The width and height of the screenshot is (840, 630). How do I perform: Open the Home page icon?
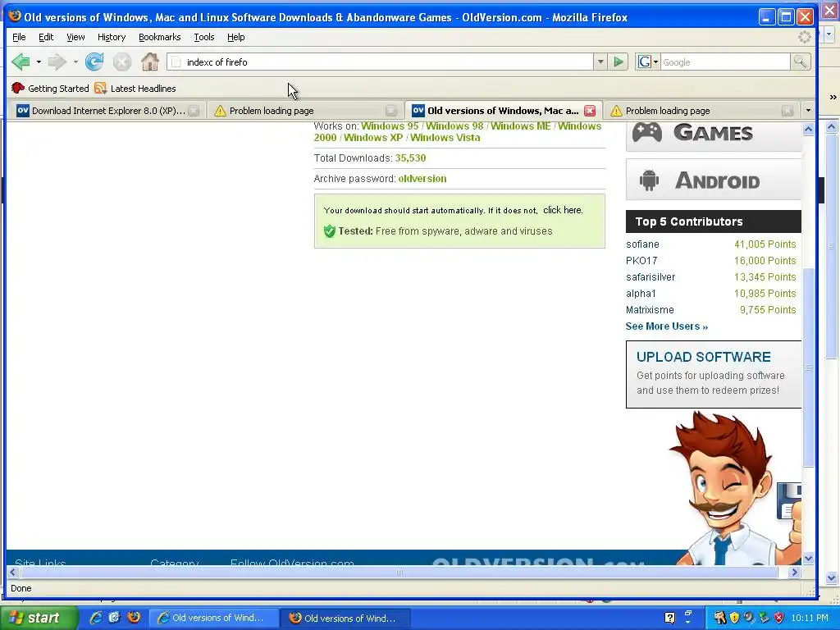pos(150,62)
